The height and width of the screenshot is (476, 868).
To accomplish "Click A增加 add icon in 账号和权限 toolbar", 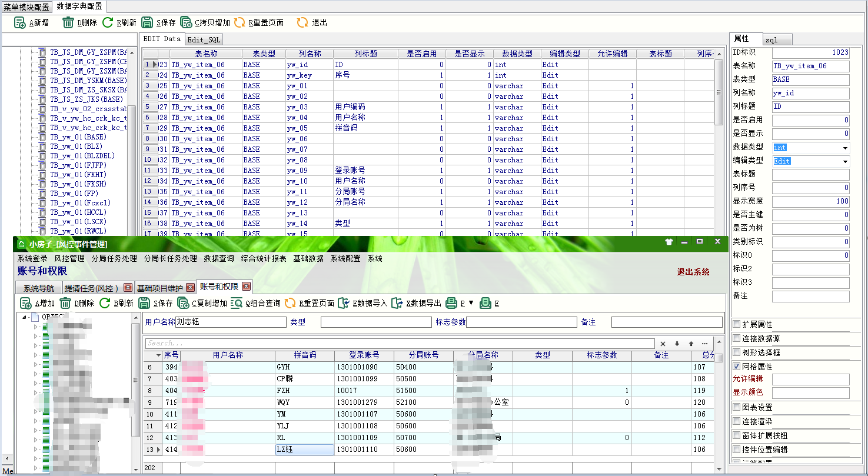I will [26, 304].
